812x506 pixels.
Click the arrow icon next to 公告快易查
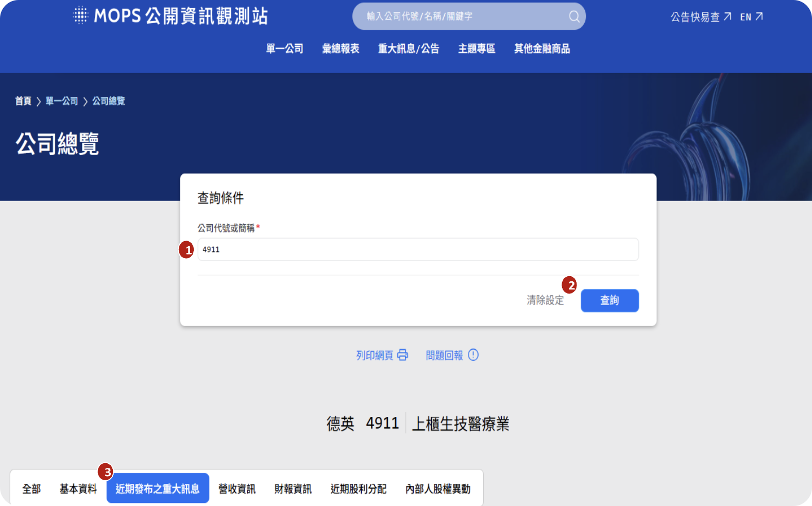pos(728,16)
